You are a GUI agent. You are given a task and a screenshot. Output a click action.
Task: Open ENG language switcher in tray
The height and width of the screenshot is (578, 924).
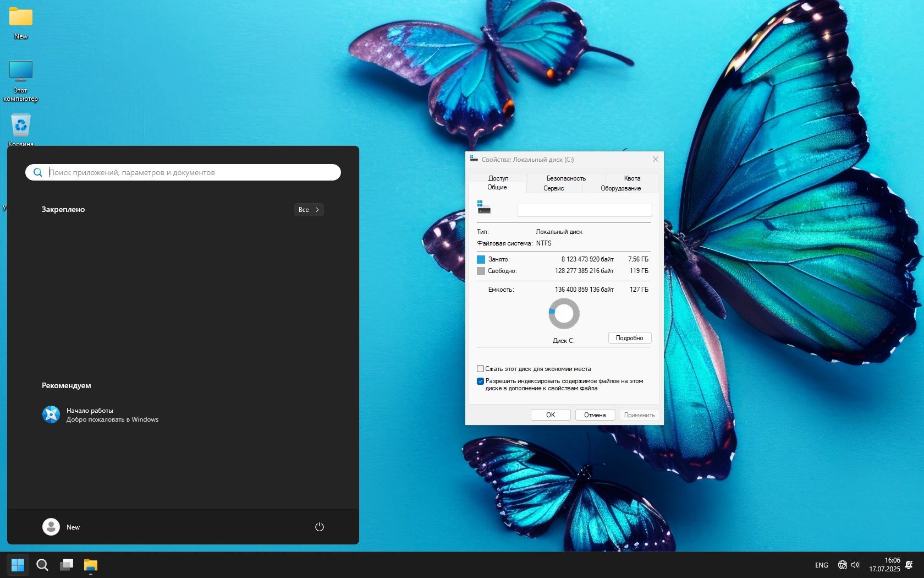pyautogui.click(x=821, y=565)
